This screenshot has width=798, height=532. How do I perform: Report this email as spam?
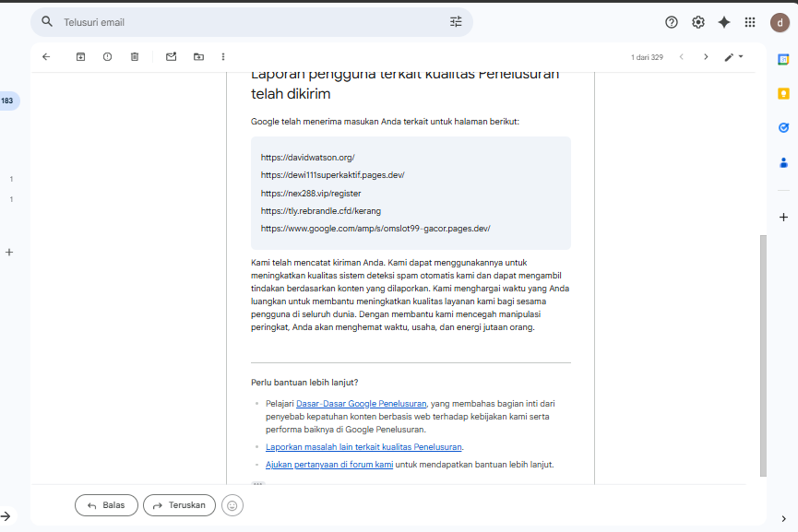click(x=107, y=57)
